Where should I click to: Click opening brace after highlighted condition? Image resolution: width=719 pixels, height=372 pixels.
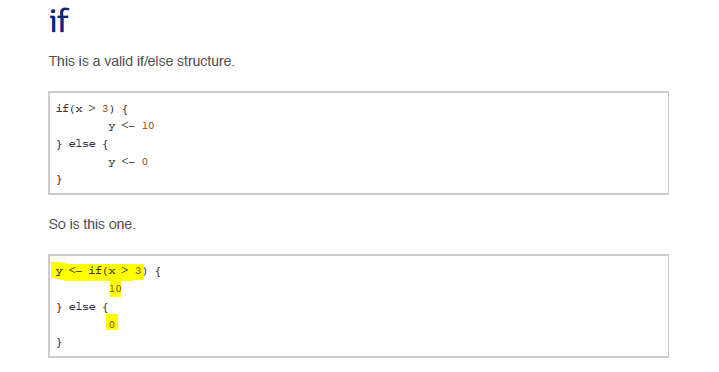coord(158,272)
